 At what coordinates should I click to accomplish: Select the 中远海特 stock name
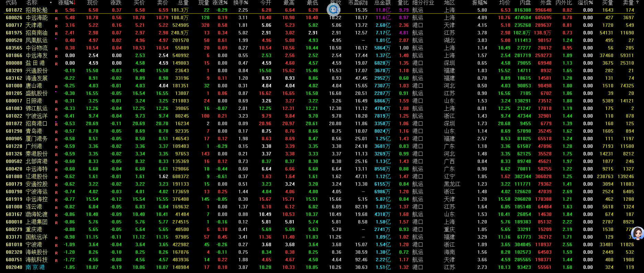pos(37,169)
